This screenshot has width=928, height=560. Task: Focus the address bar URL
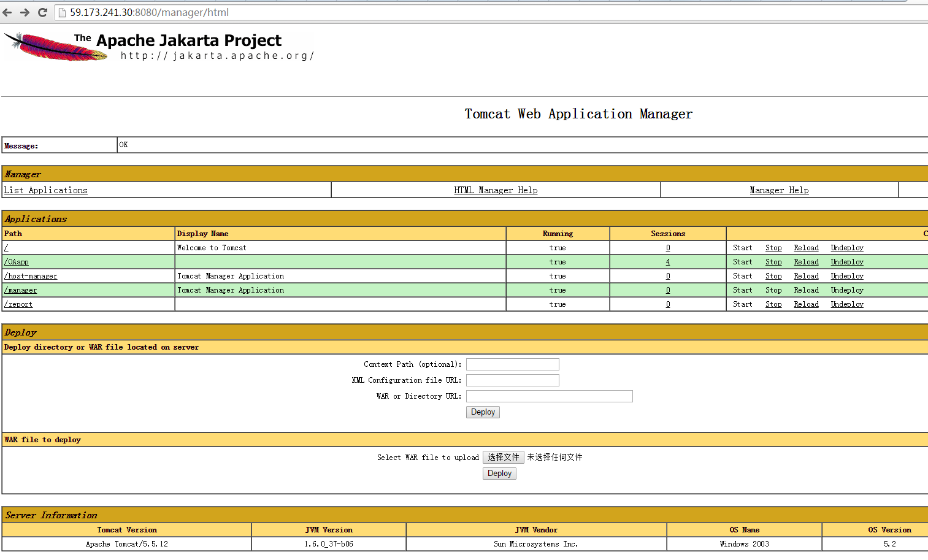(x=149, y=12)
